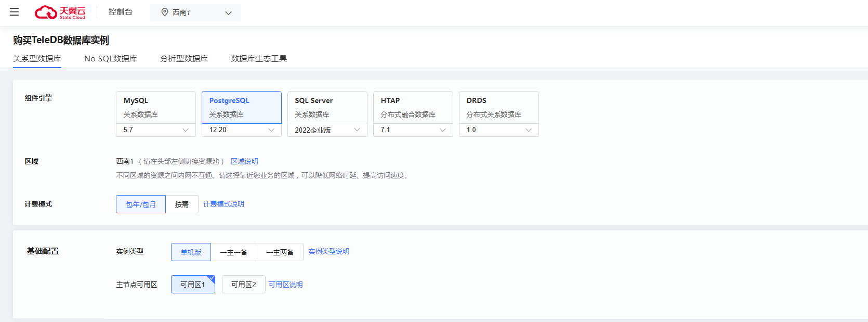
Task: Select the SQL Server engine card
Action: click(x=327, y=107)
